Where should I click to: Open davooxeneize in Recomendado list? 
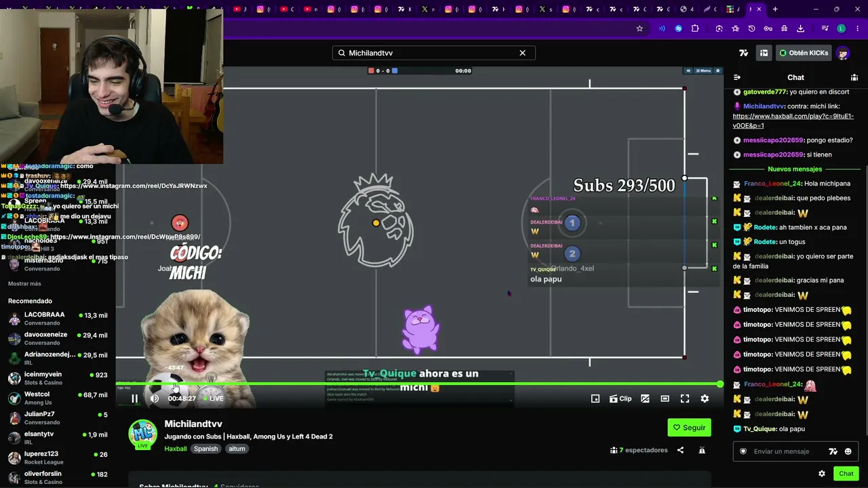(58, 338)
